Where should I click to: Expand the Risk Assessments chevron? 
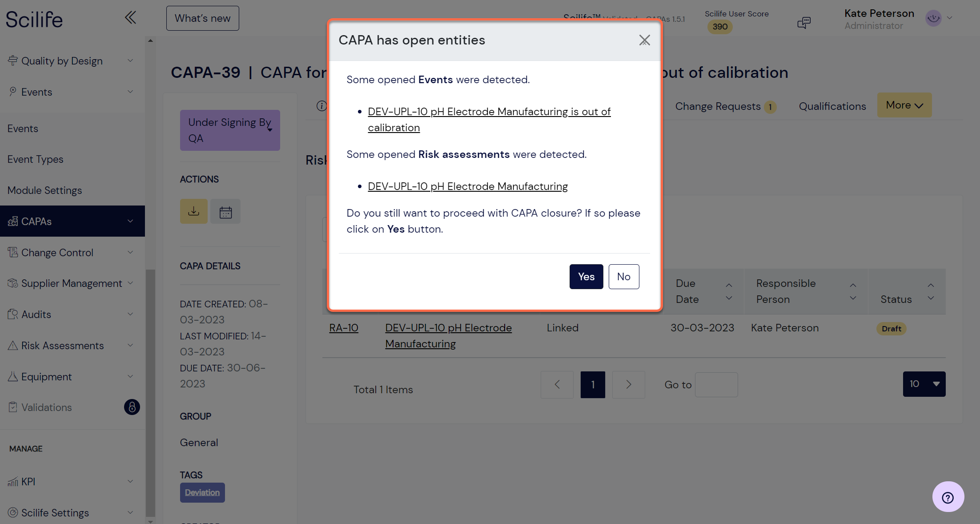[x=130, y=345]
